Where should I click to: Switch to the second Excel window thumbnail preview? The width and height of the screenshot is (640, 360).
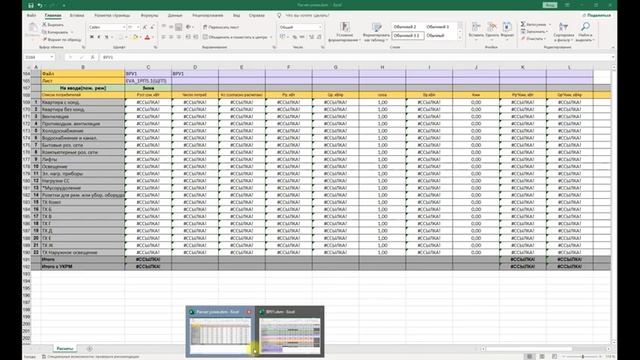(x=289, y=332)
